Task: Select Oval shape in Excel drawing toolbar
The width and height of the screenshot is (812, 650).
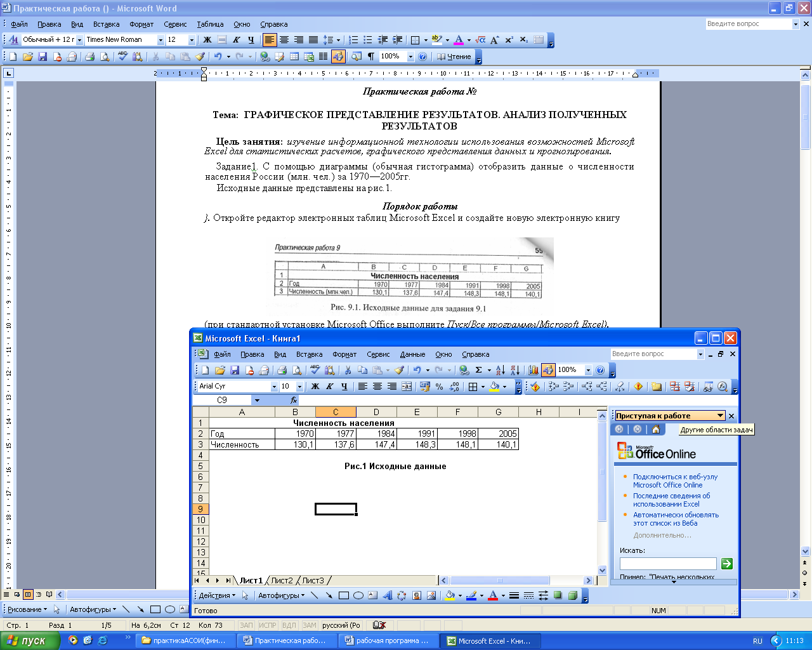Action: (358, 595)
